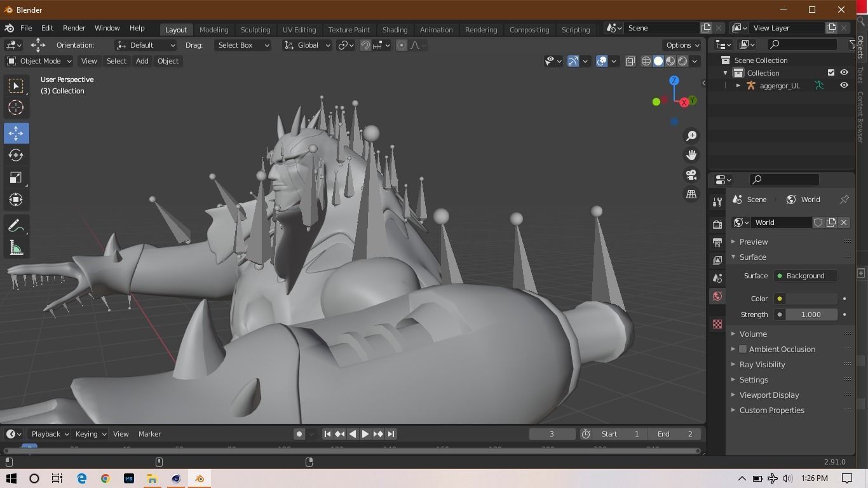The height and width of the screenshot is (488, 868).
Task: Open the Texture properties tab
Action: pyautogui.click(x=717, y=324)
